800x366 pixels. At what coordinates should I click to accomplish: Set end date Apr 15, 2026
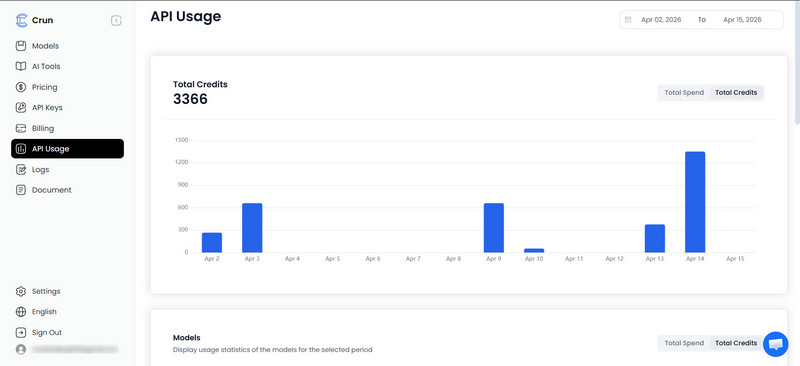742,20
